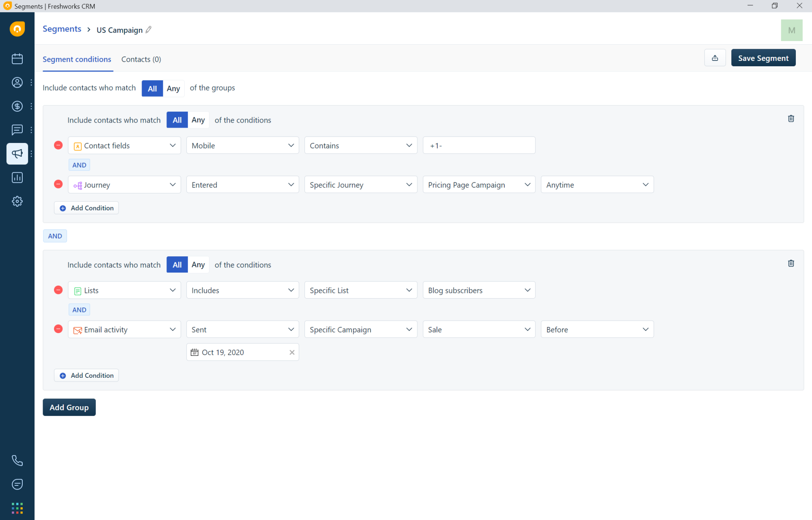Open the Before time filter dropdown

point(597,329)
